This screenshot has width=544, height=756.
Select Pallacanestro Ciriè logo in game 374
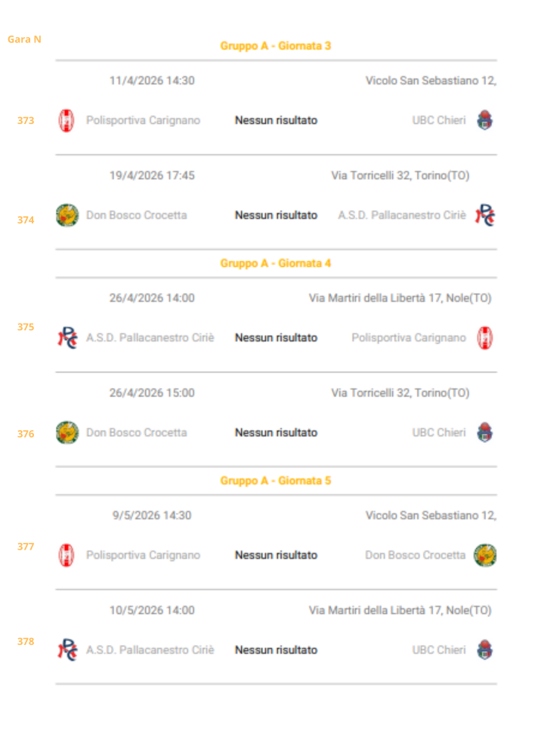[484, 215]
